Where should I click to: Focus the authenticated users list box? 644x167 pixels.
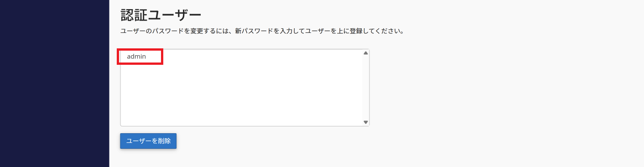click(245, 88)
